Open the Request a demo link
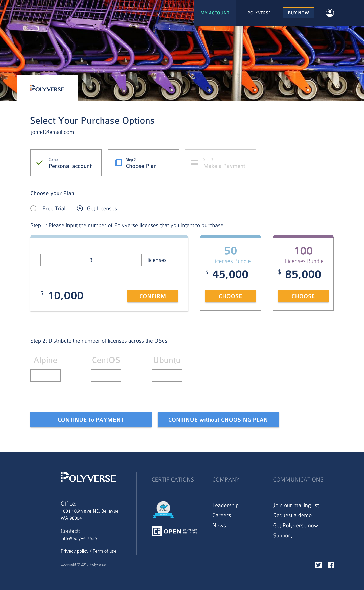The width and height of the screenshot is (364, 590). click(292, 515)
